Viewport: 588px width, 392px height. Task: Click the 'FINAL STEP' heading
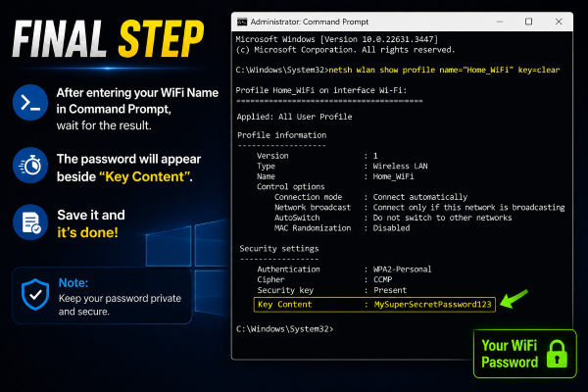coord(109,39)
